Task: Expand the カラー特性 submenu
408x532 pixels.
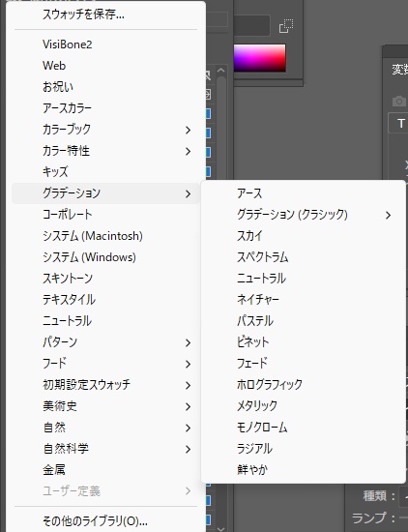Action: point(105,151)
